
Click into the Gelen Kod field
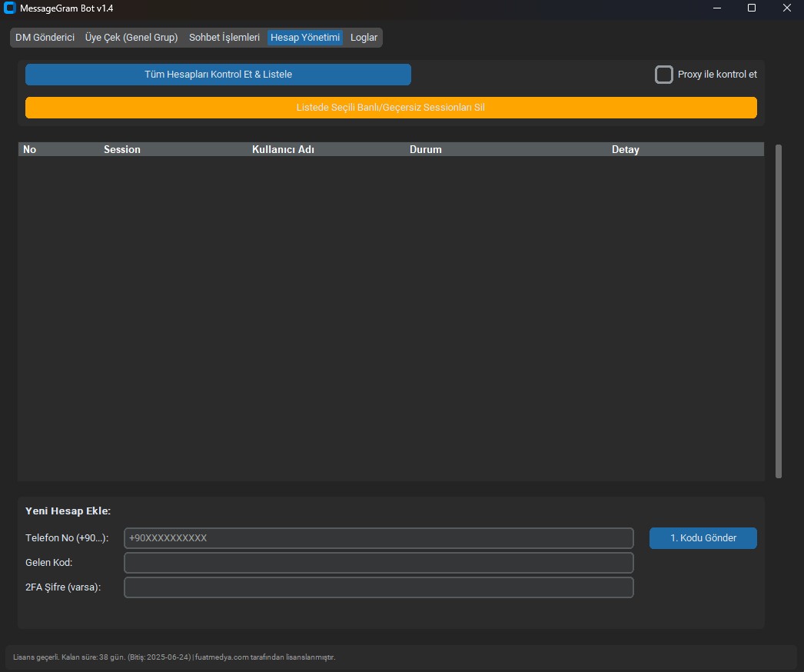tap(378, 563)
